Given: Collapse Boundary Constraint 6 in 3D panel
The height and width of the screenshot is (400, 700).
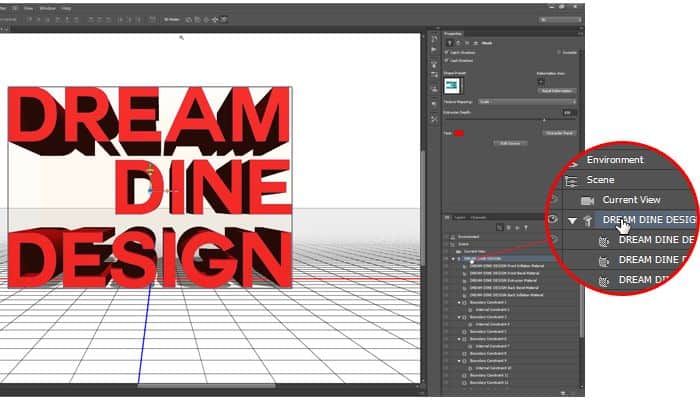Looking at the screenshot, I should (x=459, y=339).
